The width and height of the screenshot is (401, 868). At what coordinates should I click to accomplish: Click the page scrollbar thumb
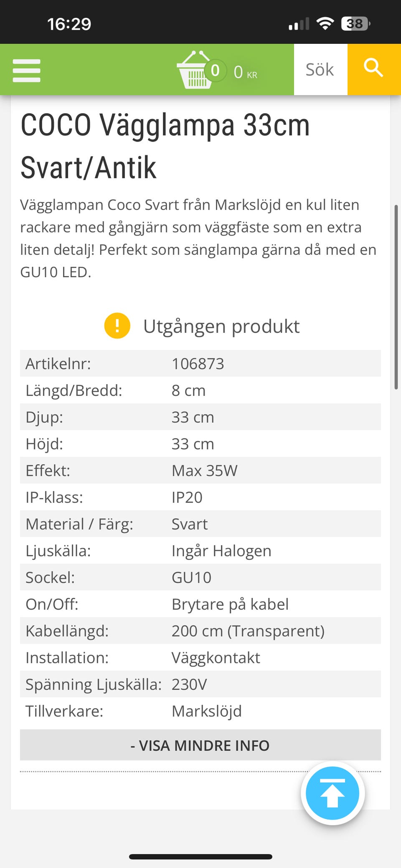click(396, 297)
